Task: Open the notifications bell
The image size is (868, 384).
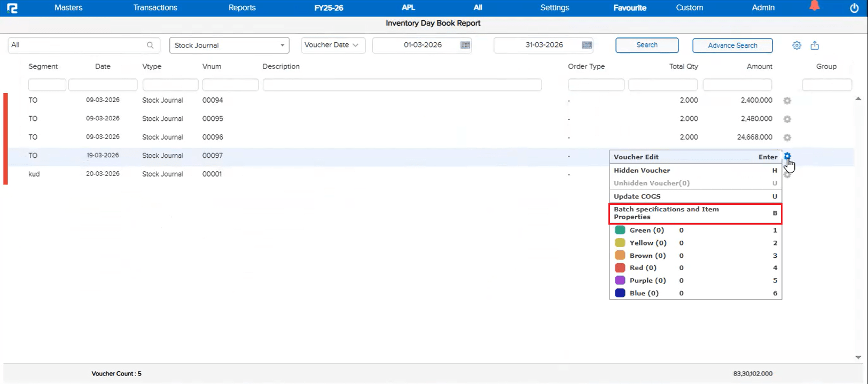Action: coord(814,6)
